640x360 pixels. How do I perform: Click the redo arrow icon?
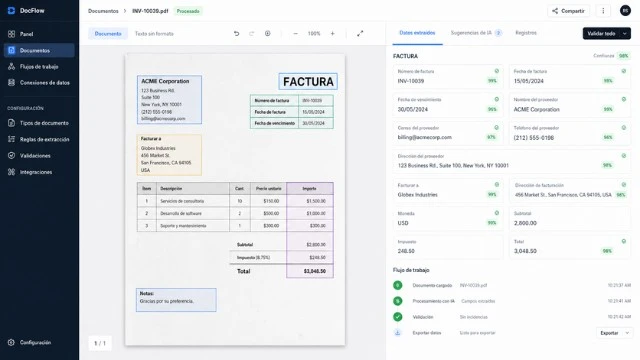click(251, 33)
